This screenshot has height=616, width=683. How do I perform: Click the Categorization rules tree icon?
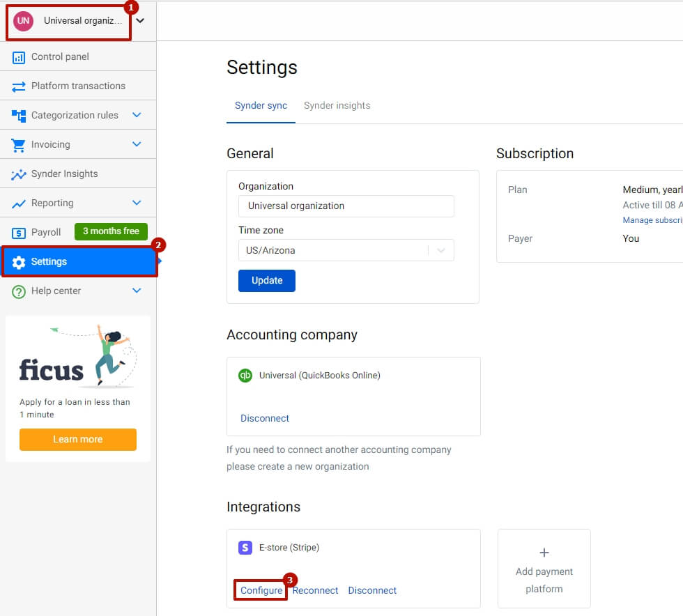pyautogui.click(x=18, y=116)
